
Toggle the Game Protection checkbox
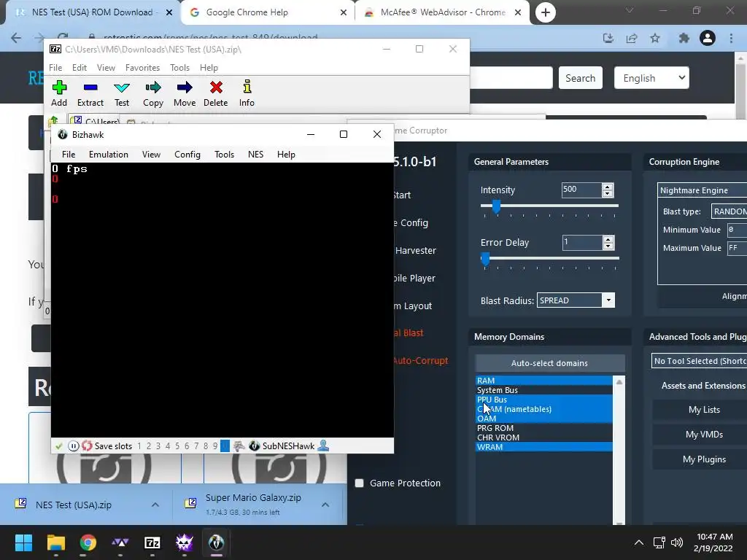pyautogui.click(x=359, y=483)
